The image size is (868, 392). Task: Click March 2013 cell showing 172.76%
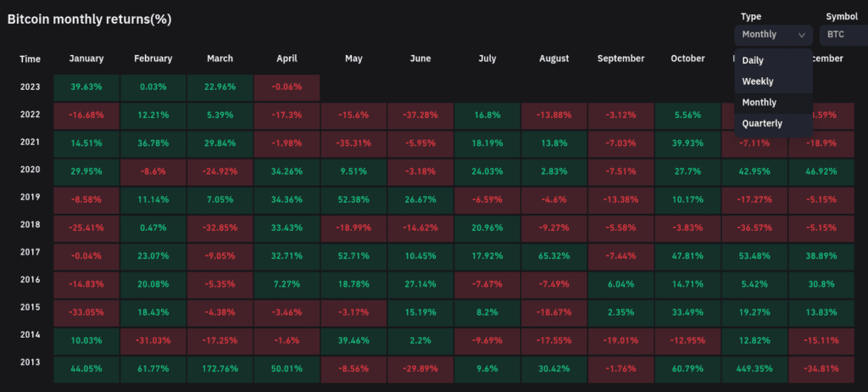click(220, 369)
